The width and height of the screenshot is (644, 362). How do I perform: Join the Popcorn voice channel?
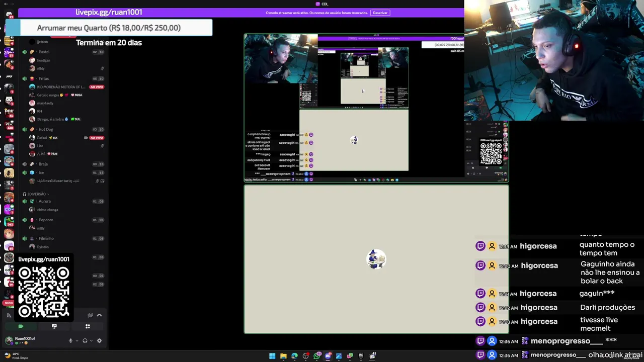(63, 220)
